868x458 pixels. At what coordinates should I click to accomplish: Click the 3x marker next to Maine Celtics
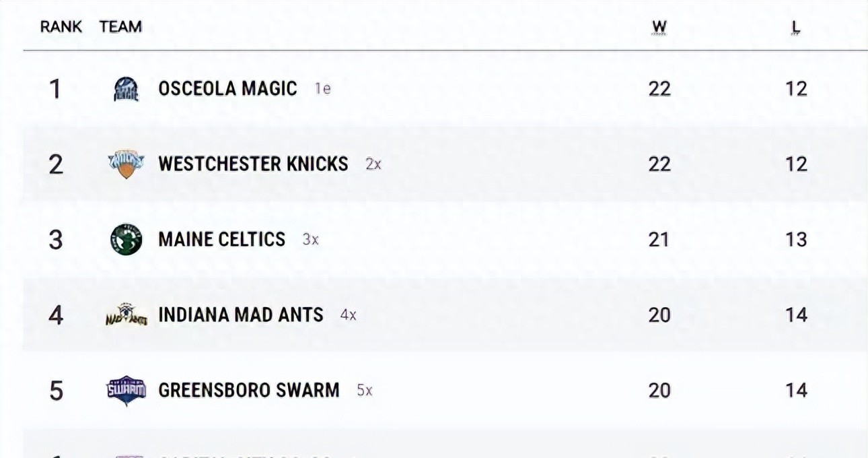click(x=310, y=240)
